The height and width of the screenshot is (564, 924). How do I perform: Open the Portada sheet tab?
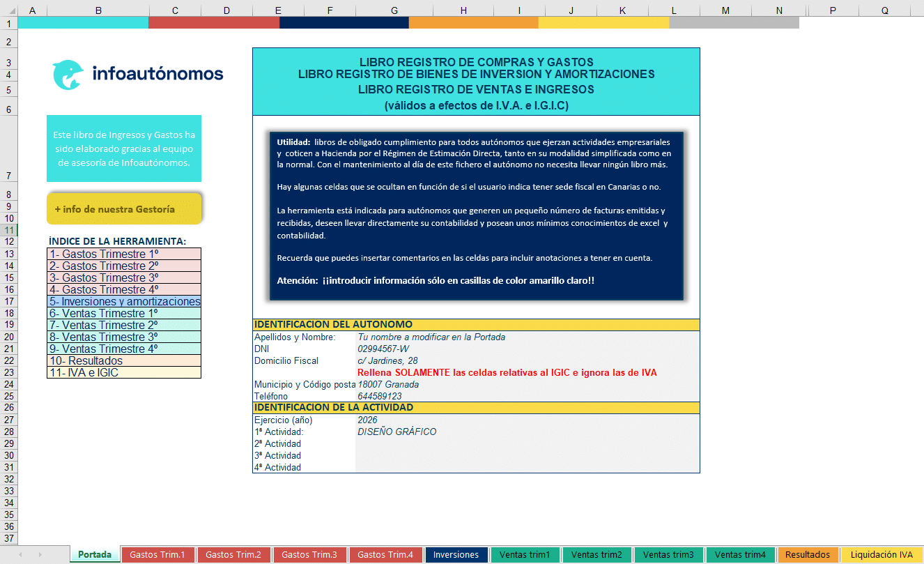93,554
